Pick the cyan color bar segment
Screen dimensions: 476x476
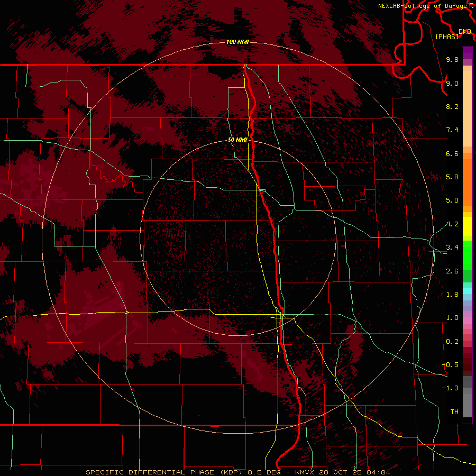click(x=467, y=291)
